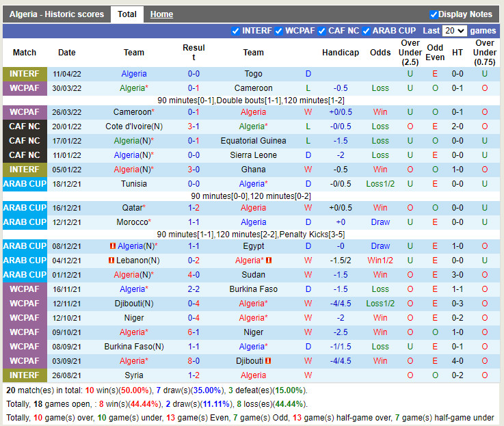This screenshot has width=504, height=426.
Task: Switch to the Home tab
Action: click(161, 14)
